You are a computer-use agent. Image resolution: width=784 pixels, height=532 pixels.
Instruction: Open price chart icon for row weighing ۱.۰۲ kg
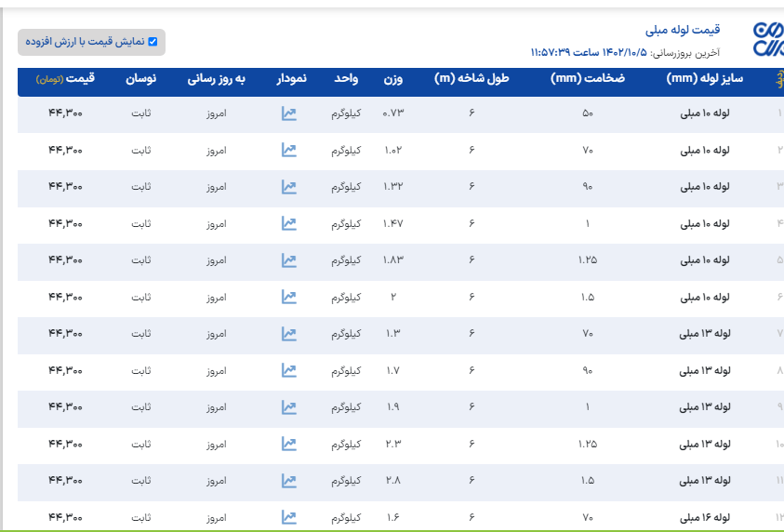coord(289,150)
